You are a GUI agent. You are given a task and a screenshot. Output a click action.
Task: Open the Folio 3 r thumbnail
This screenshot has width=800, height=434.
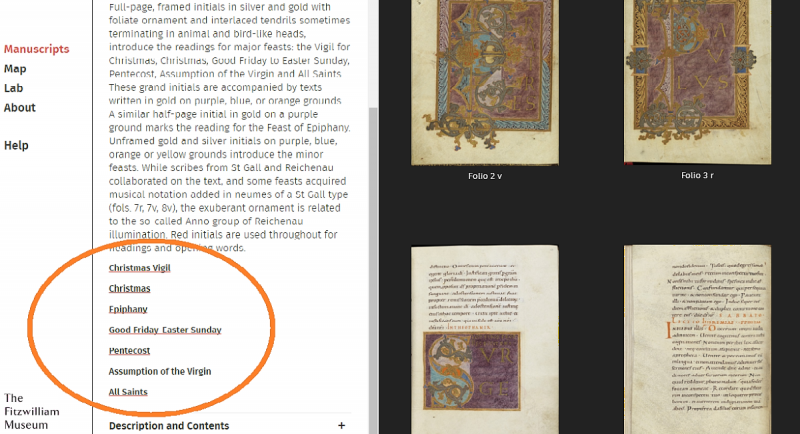pos(697,82)
